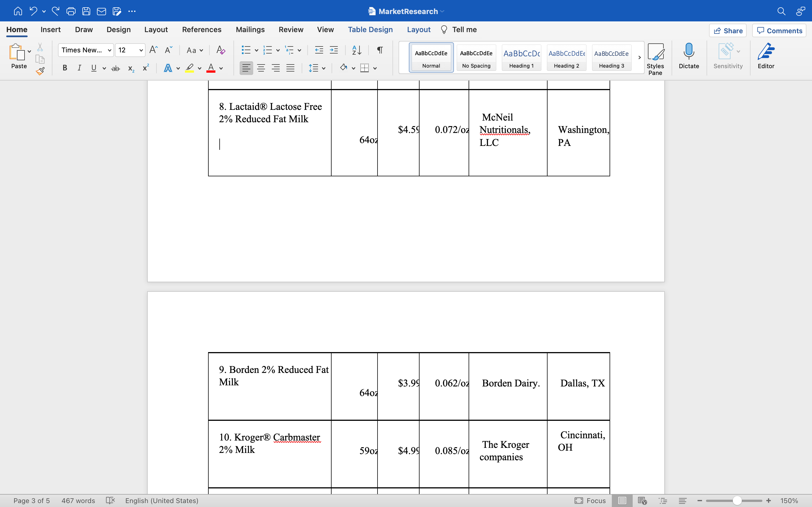The height and width of the screenshot is (507, 812).
Task: Click the Share button
Action: (x=727, y=30)
